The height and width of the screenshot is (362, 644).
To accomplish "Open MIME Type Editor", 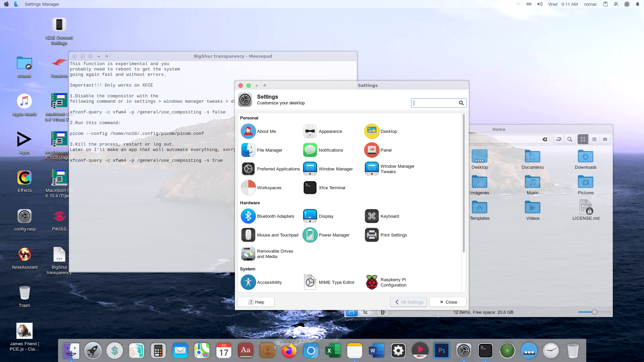I will coord(329,282).
